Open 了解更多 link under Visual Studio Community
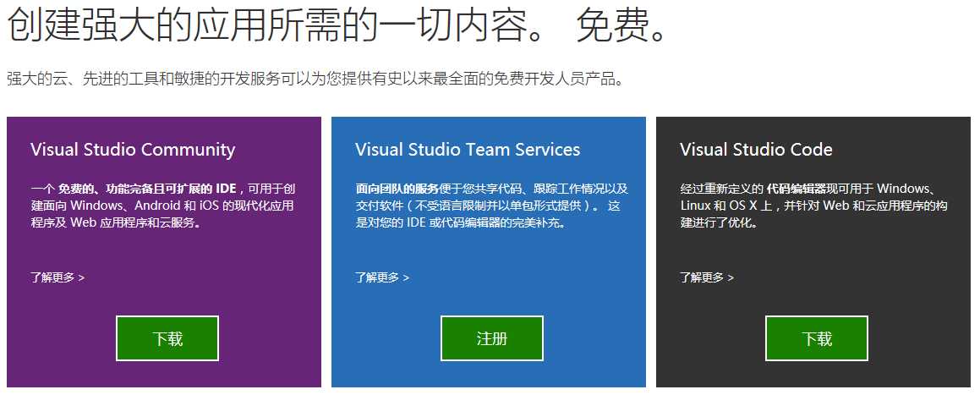 click(57, 277)
